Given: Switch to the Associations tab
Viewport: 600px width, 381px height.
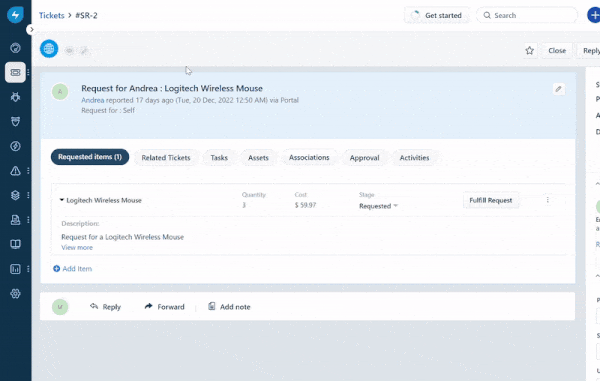Looking at the screenshot, I should pyautogui.click(x=309, y=158).
